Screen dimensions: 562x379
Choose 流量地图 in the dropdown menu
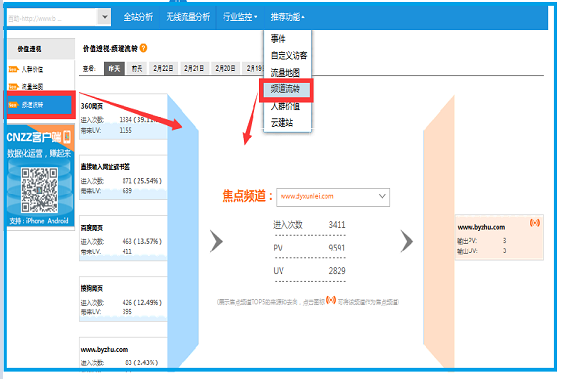click(285, 72)
